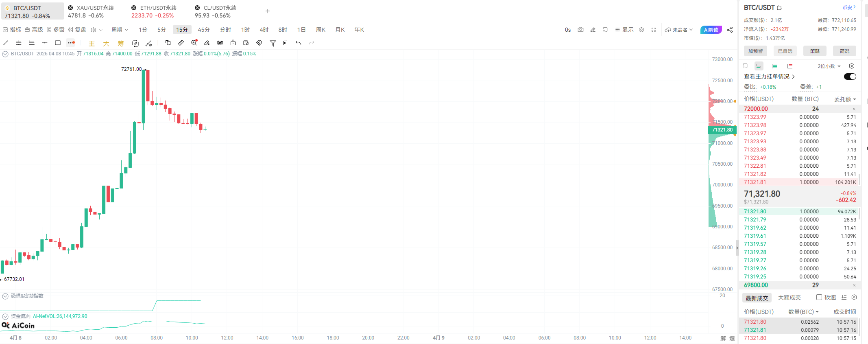Add a new symbol tab with plus
Image resolution: width=868 pixels, height=344 pixels.
pyautogui.click(x=267, y=11)
